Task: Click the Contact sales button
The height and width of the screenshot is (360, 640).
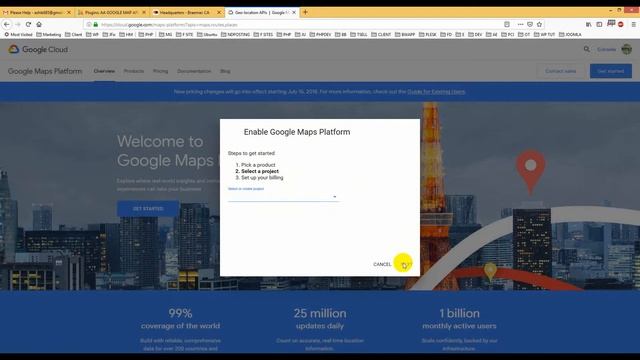Action: (560, 71)
